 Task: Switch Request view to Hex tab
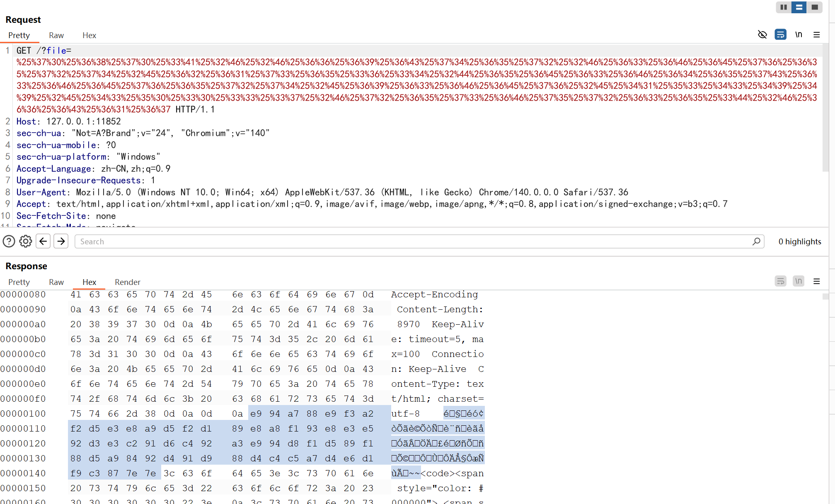[89, 35]
